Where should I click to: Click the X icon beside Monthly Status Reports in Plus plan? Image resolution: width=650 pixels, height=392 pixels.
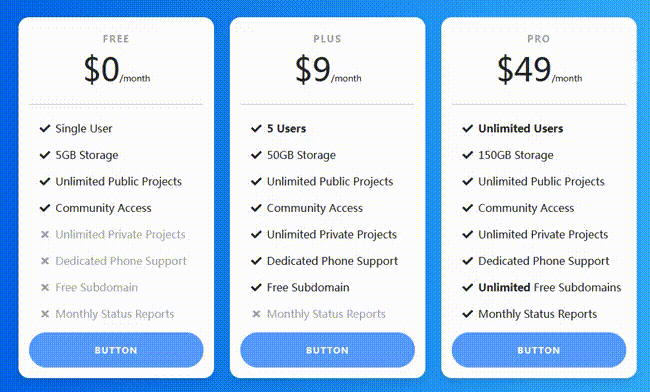(x=256, y=314)
